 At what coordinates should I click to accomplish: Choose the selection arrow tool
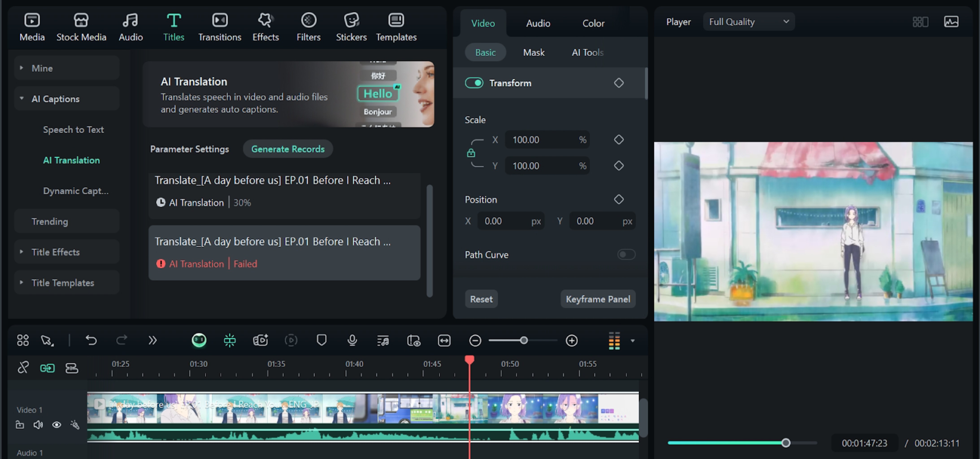pyautogui.click(x=47, y=340)
